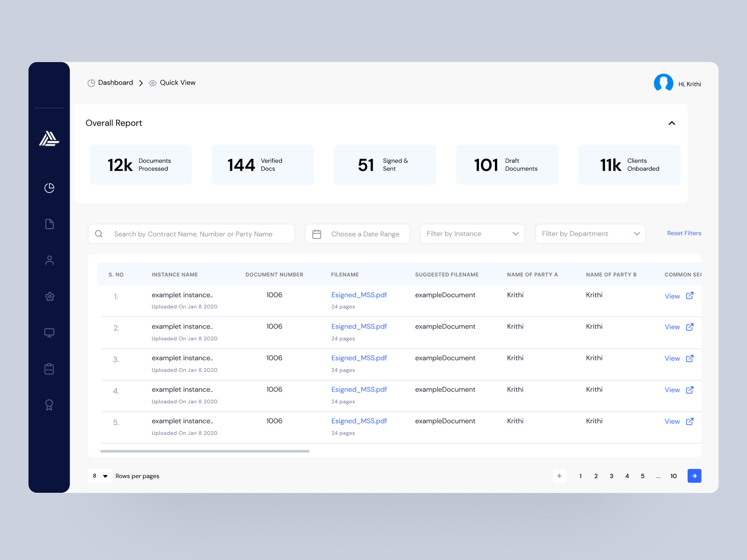The image size is (747, 560).
Task: Open the calendar icon in date range field
Action: 317,233
